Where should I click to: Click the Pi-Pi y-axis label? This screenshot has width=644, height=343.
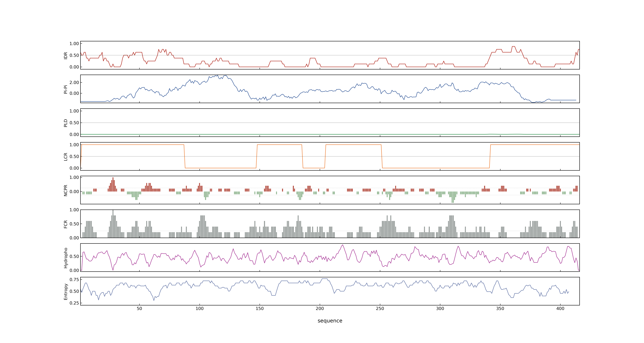(x=66, y=89)
